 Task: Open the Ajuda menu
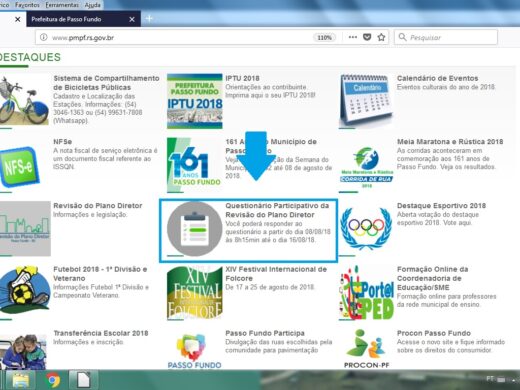92,5
